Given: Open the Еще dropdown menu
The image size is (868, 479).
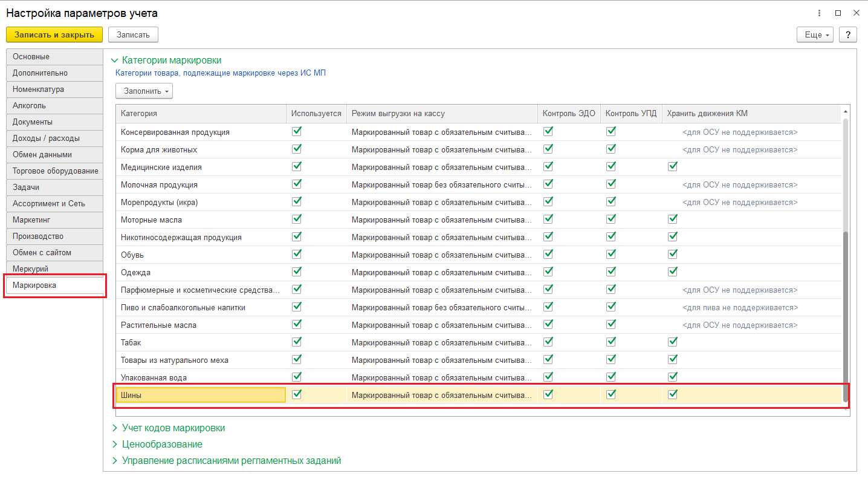Looking at the screenshot, I should point(815,34).
